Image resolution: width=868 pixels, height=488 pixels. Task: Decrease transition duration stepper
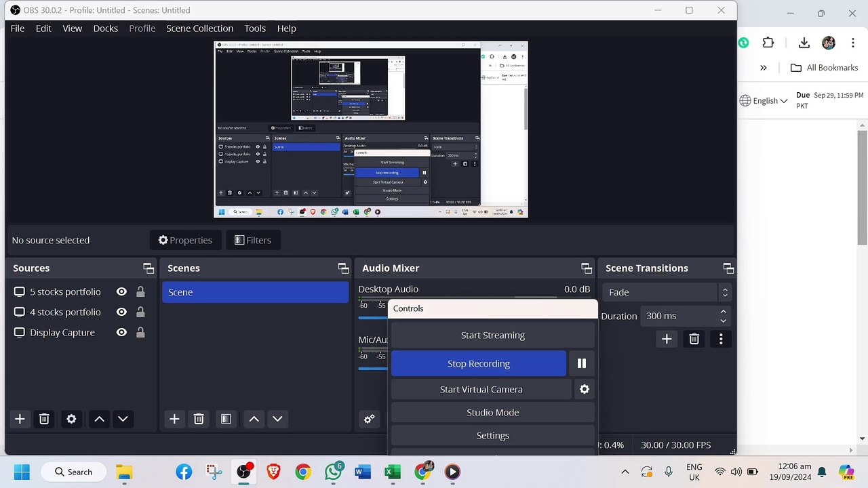click(x=724, y=321)
